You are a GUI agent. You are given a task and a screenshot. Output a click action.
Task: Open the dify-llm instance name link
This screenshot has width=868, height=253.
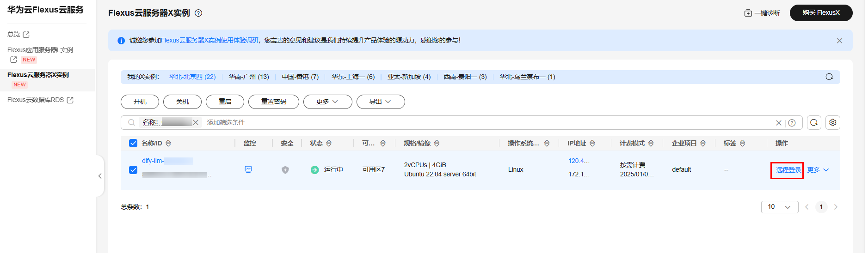click(x=167, y=161)
